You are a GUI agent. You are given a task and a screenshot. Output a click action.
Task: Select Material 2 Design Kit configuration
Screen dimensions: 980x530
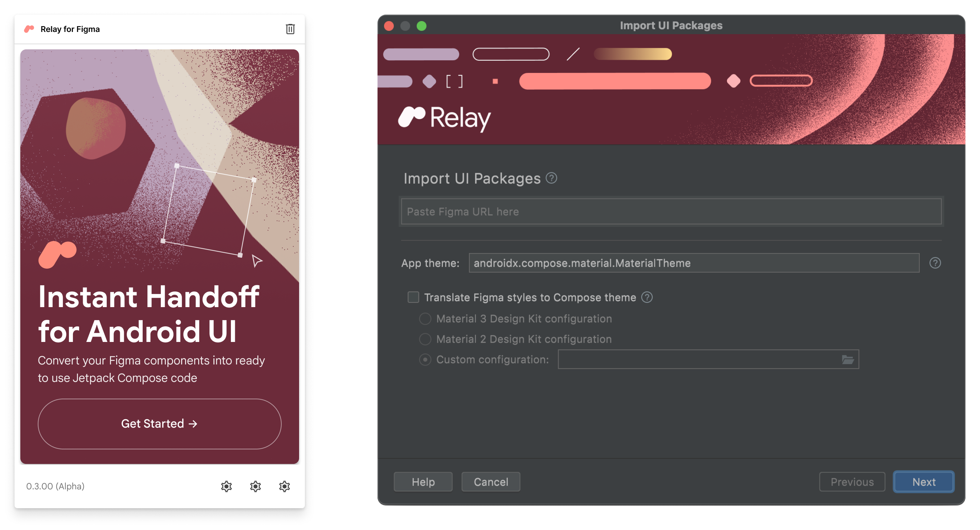(x=425, y=338)
